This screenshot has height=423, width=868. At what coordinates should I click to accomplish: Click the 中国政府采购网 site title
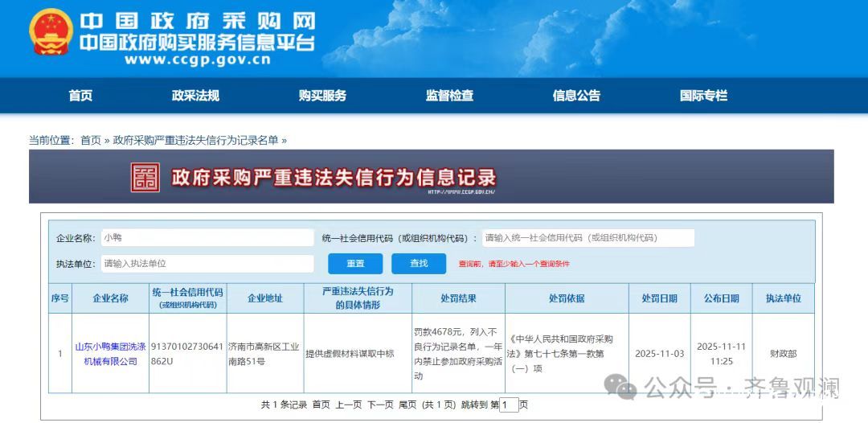[x=197, y=20]
